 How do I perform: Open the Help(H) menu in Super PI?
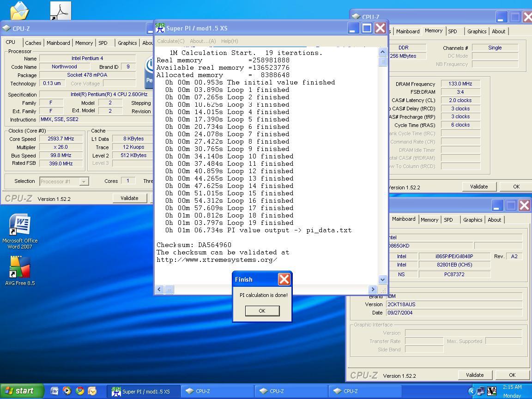(x=230, y=41)
